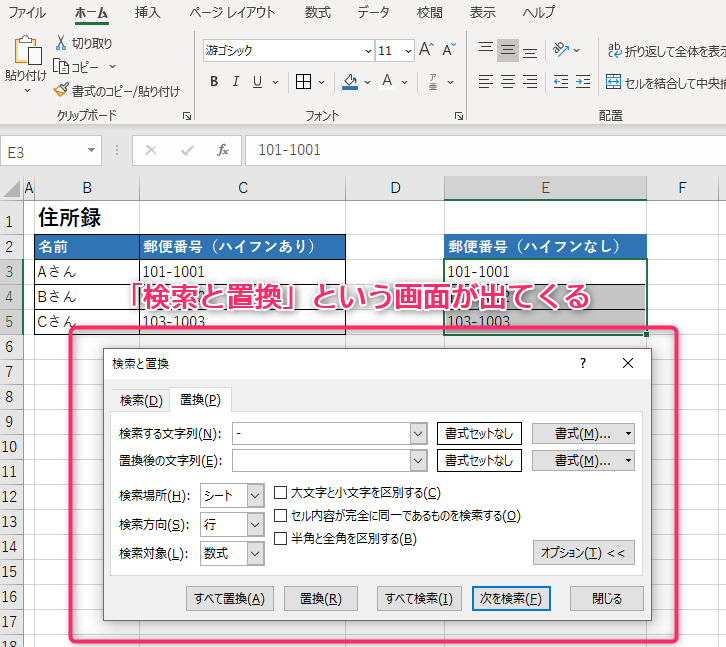Switch to the 検索(D) tab

click(x=140, y=400)
